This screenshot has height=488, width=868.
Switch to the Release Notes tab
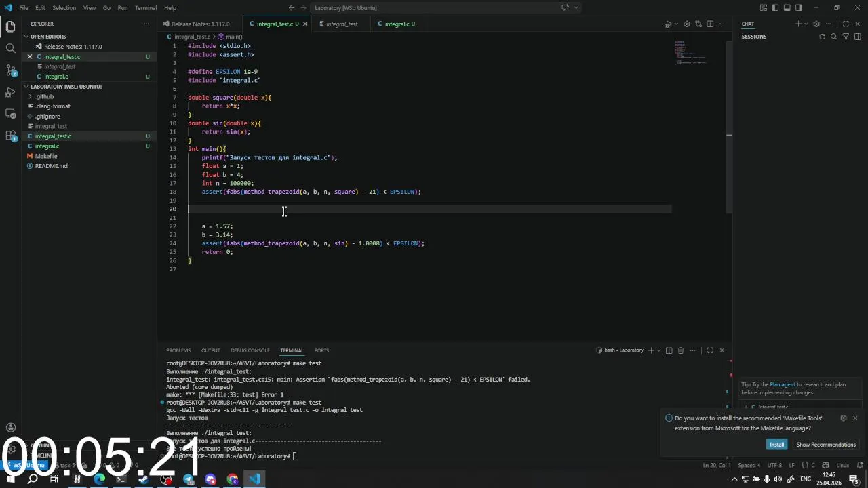pyautogui.click(x=199, y=24)
